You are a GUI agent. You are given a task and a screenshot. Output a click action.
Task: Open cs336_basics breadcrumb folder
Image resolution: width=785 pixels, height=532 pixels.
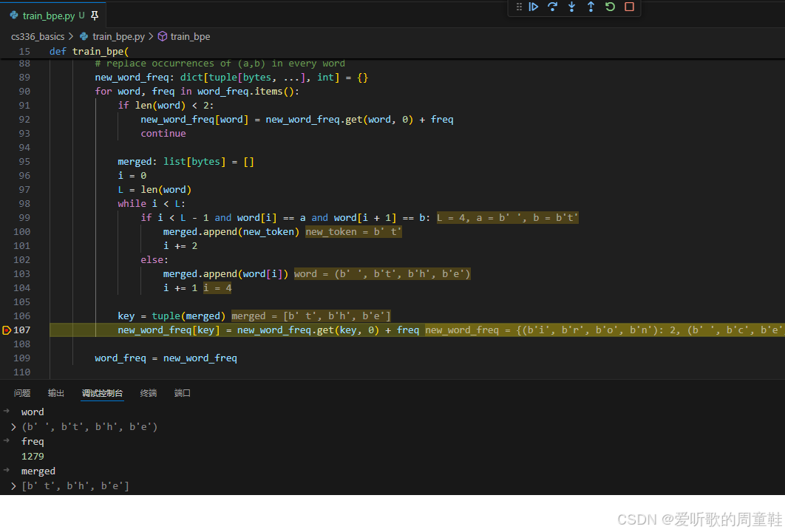tap(38, 36)
